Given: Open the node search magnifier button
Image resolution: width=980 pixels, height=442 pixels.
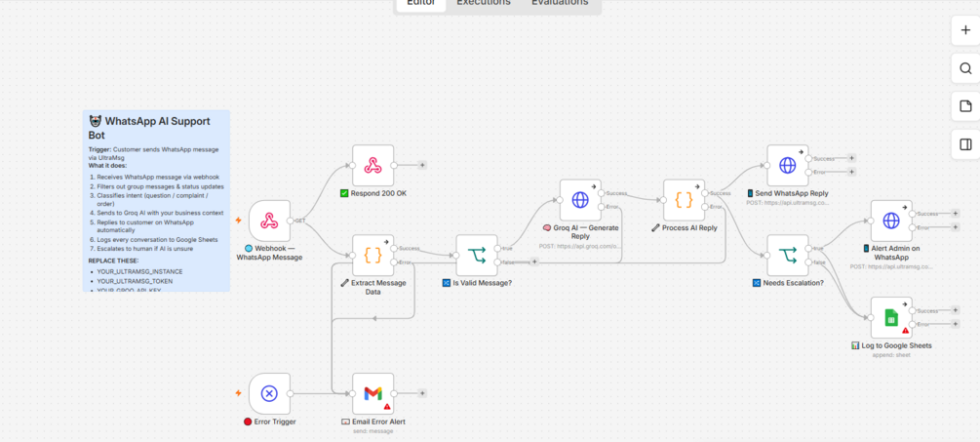Looking at the screenshot, I should click(x=965, y=68).
